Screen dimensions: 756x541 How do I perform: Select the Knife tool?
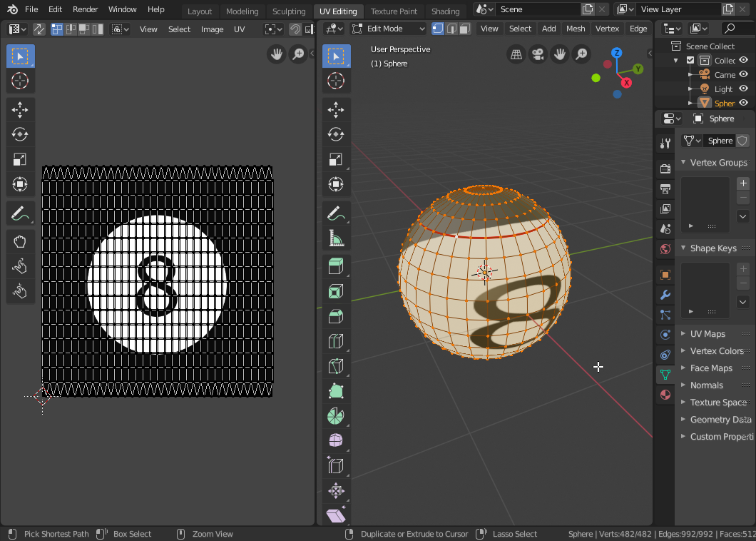[x=336, y=366]
